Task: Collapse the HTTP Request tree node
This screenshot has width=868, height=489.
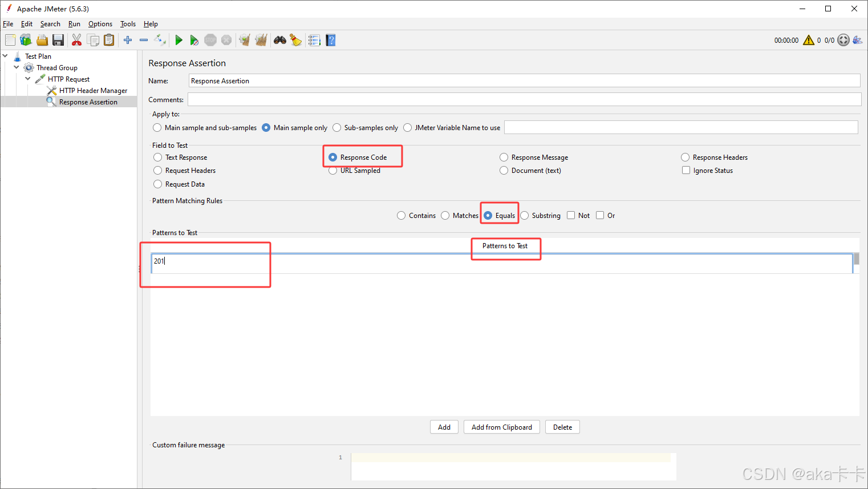Action: pyautogui.click(x=28, y=79)
